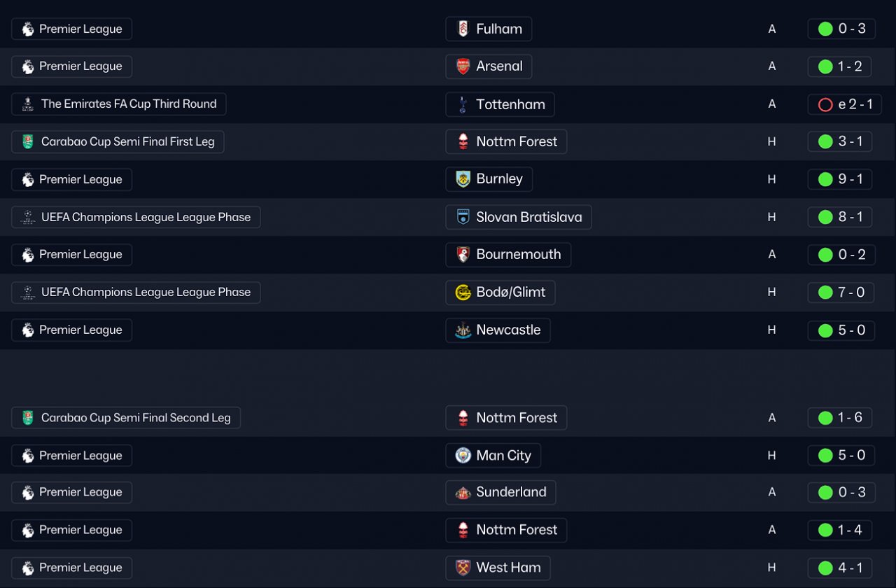The image size is (896, 588).
Task: Click the red loss circle beside e 2 - 1
Action: pyautogui.click(x=825, y=104)
